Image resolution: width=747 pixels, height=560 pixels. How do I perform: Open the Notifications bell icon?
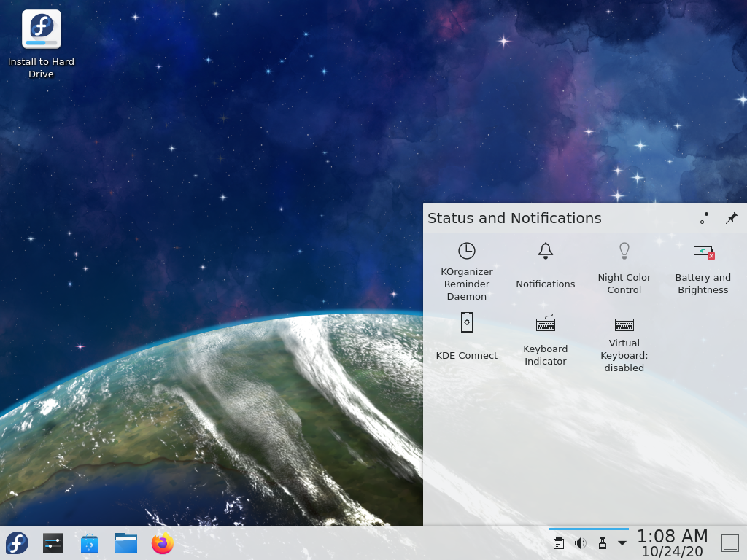[x=546, y=251]
